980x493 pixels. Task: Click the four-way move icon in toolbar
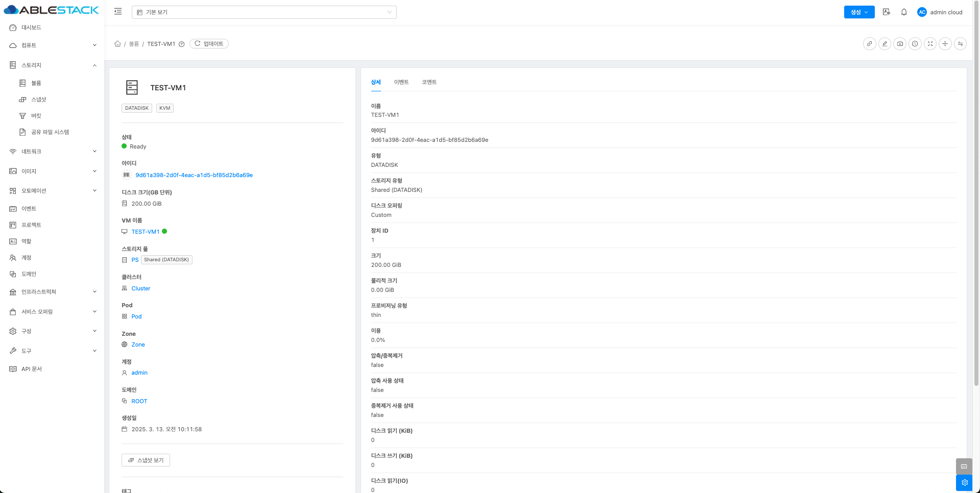945,44
